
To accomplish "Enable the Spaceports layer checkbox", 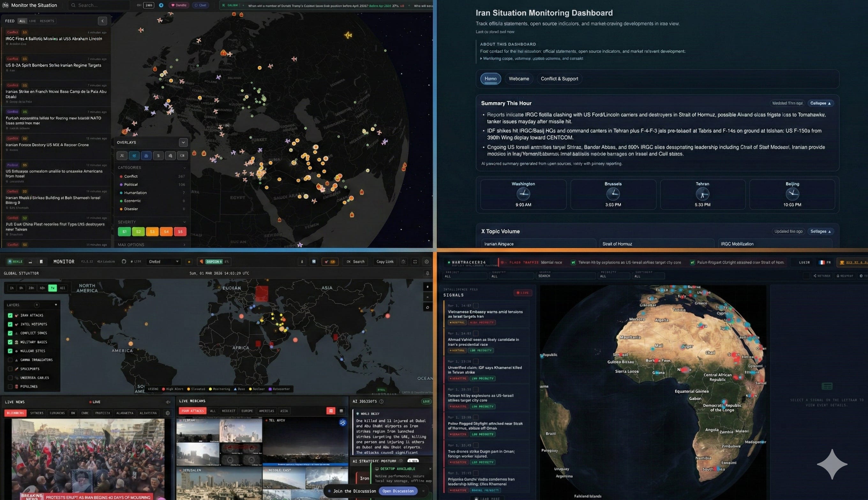I will 10,369.
